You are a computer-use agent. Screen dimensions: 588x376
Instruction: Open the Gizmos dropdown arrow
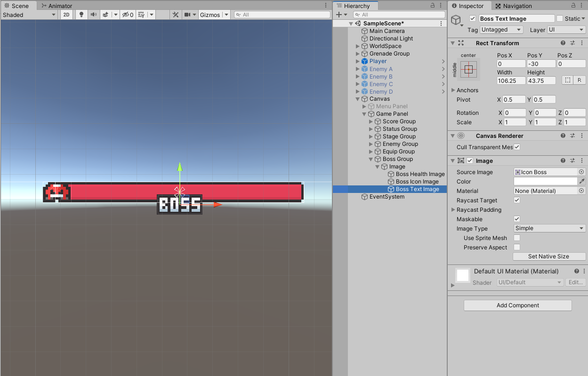[226, 15]
